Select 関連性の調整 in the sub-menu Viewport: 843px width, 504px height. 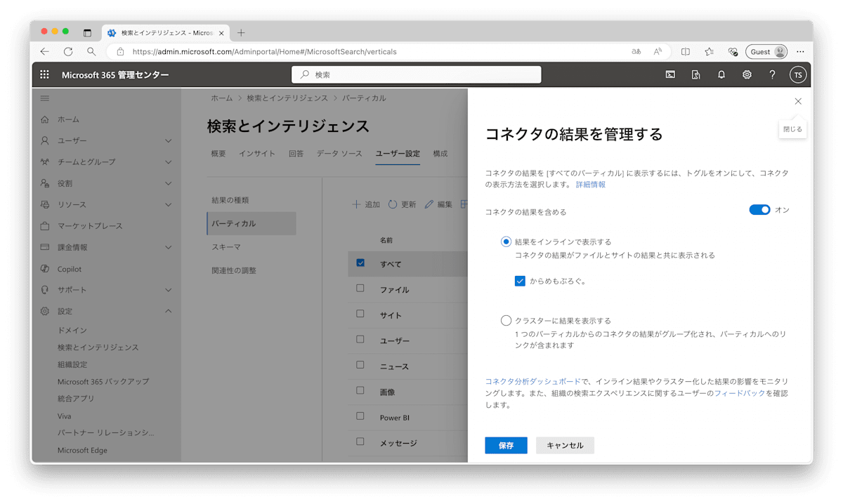click(234, 270)
